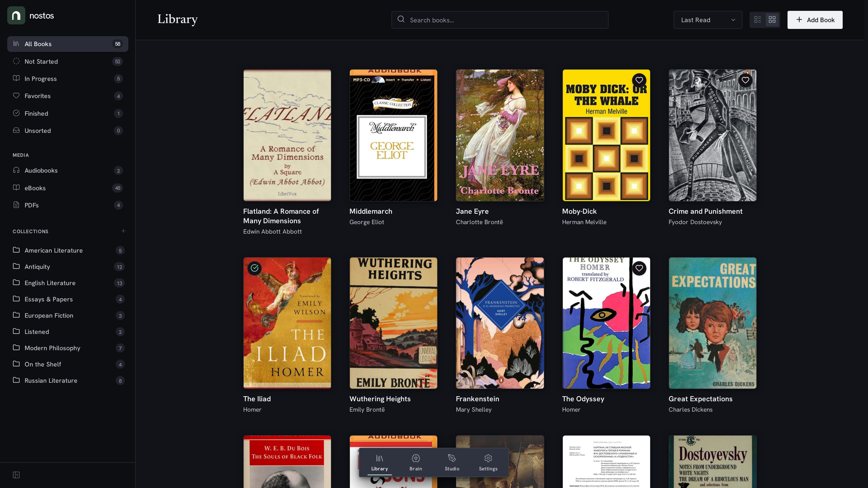
Task: Show Finished books
Action: click(68, 113)
